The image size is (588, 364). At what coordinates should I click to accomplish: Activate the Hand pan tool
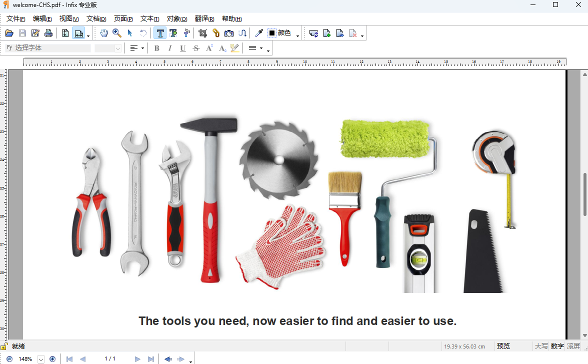click(x=104, y=33)
